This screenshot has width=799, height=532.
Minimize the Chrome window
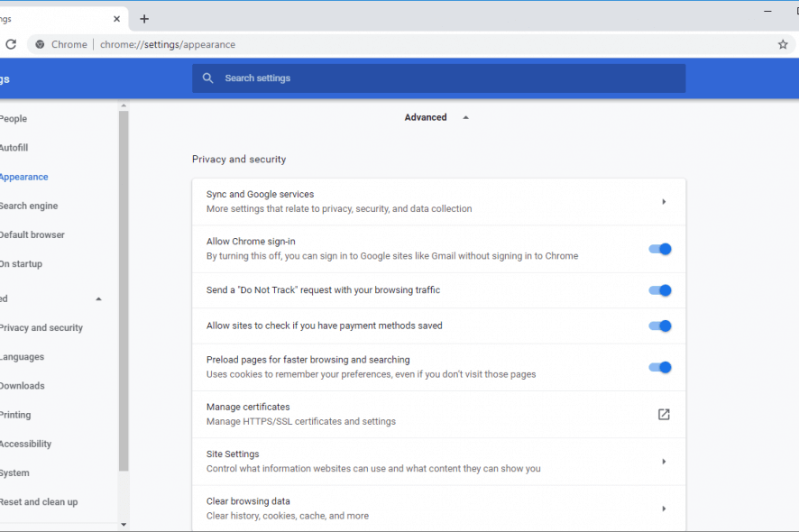tap(767, 11)
